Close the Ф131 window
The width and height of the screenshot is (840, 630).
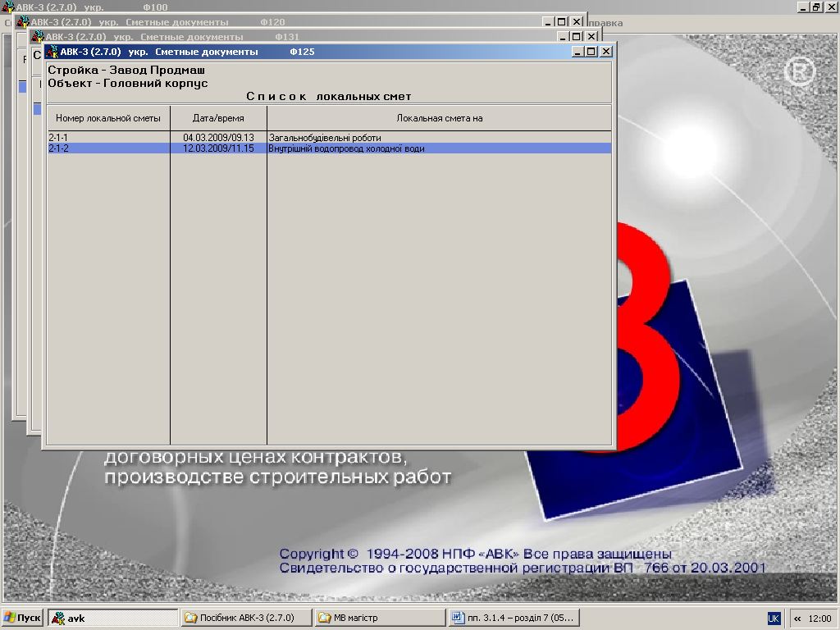point(591,36)
